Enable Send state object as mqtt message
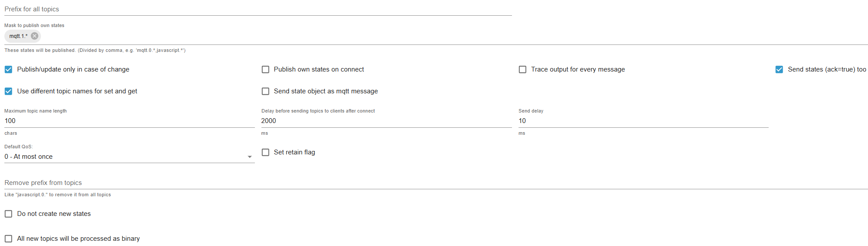This screenshot has width=868, height=246. click(265, 91)
